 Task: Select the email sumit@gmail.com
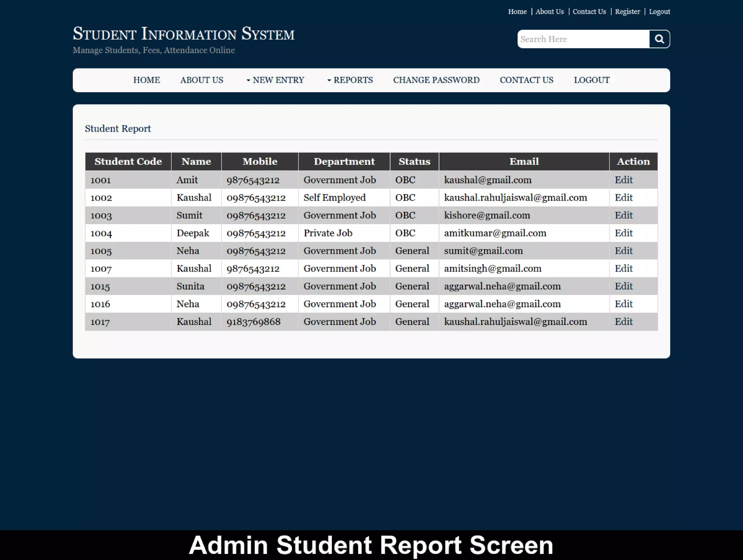[483, 251]
